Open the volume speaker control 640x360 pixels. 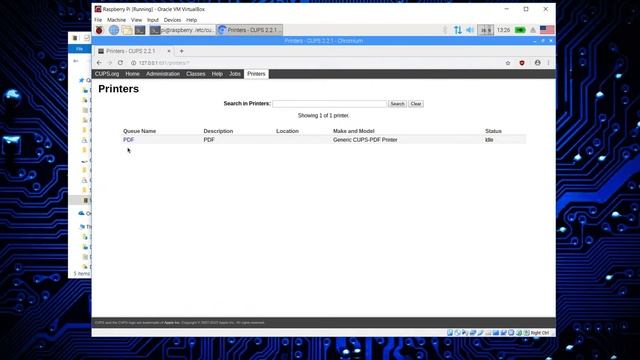(470, 30)
